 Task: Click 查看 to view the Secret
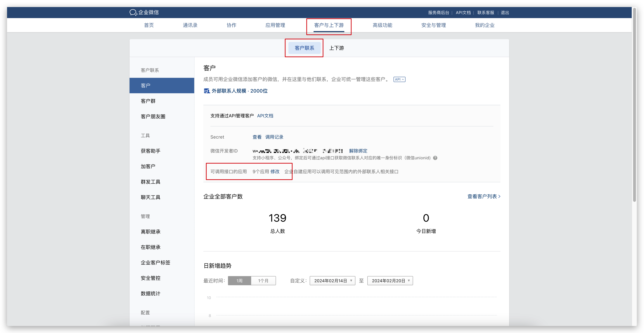(x=257, y=137)
